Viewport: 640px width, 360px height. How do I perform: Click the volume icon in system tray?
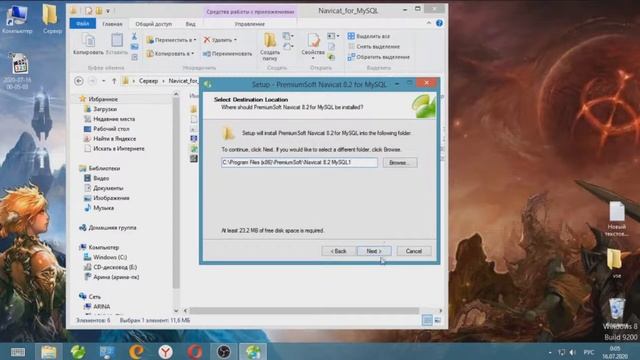[x=573, y=352]
